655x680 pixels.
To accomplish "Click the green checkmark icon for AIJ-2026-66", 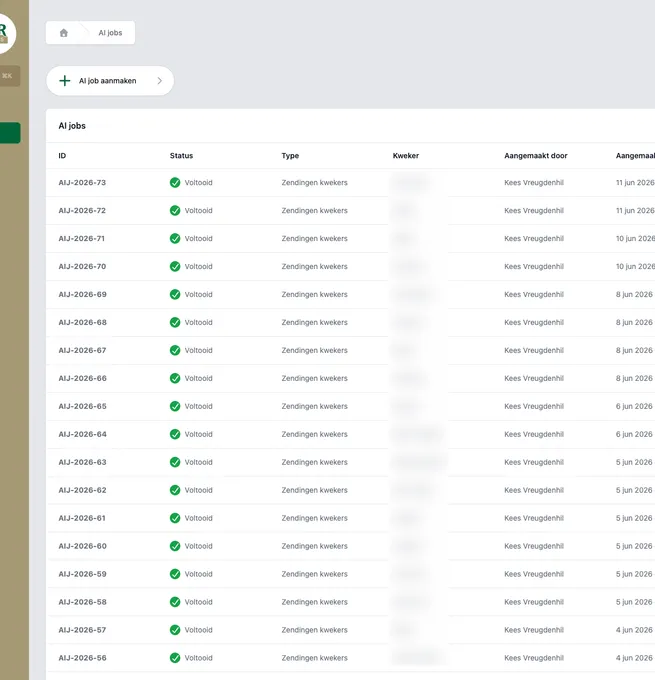I will 175,379.
